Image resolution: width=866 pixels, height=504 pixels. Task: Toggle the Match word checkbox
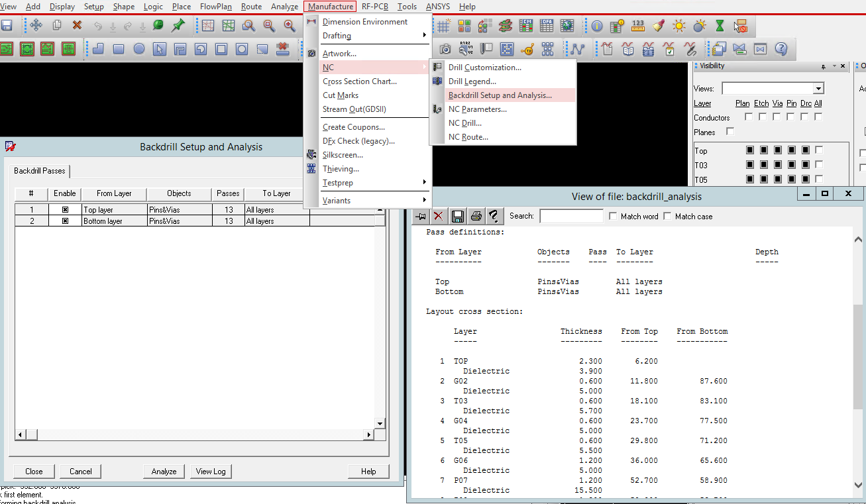613,216
